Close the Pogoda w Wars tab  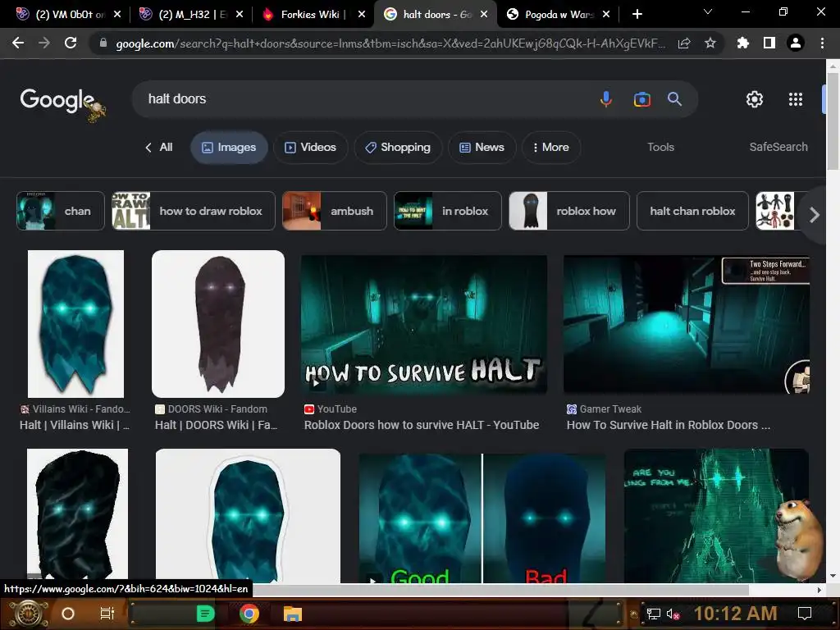pyautogui.click(x=606, y=15)
